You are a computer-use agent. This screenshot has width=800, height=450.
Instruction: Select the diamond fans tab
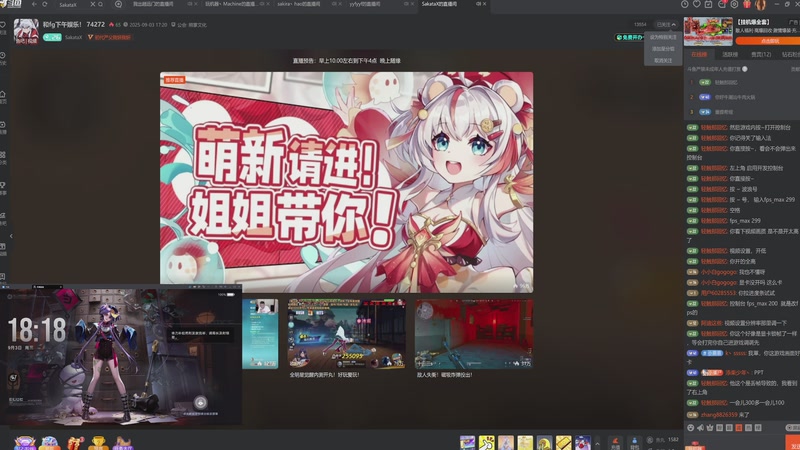tap(790, 55)
